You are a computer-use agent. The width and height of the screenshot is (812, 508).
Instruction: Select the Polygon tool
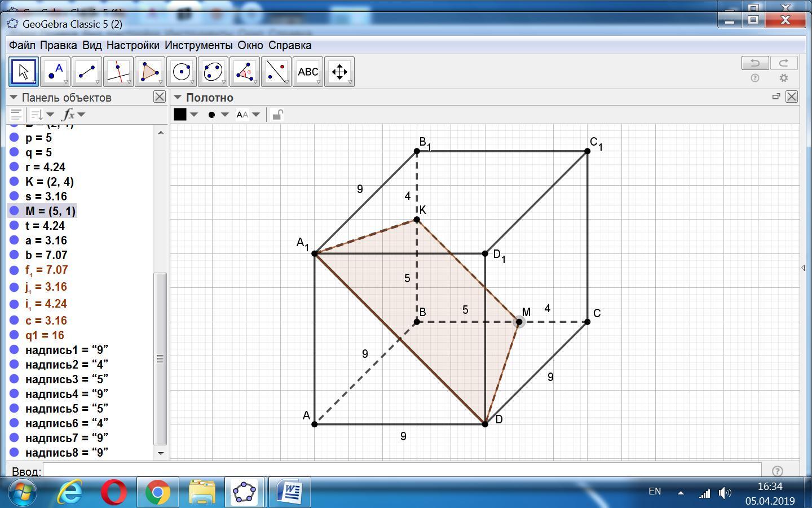pos(150,72)
